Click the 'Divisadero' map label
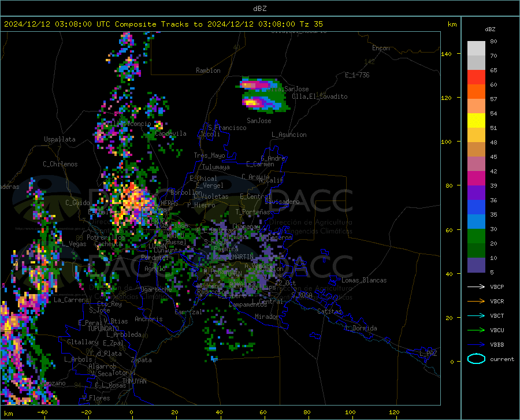520x420 pixels. (282, 202)
